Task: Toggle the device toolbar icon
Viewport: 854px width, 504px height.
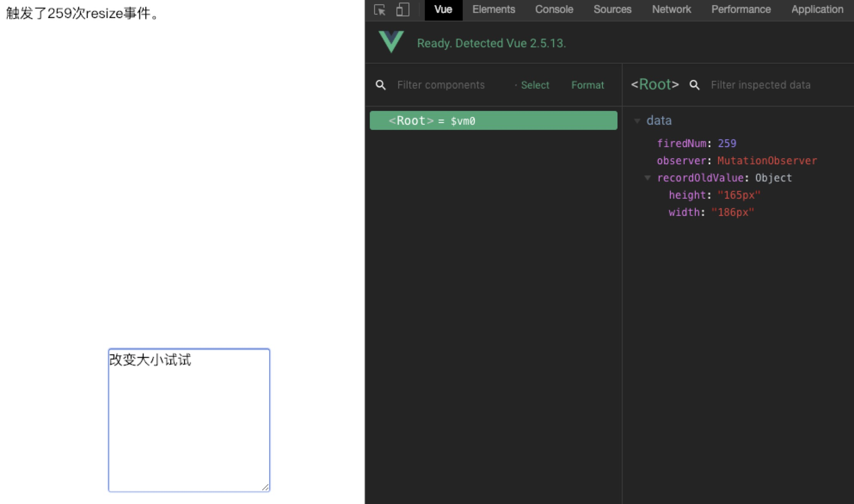Action: point(402,10)
